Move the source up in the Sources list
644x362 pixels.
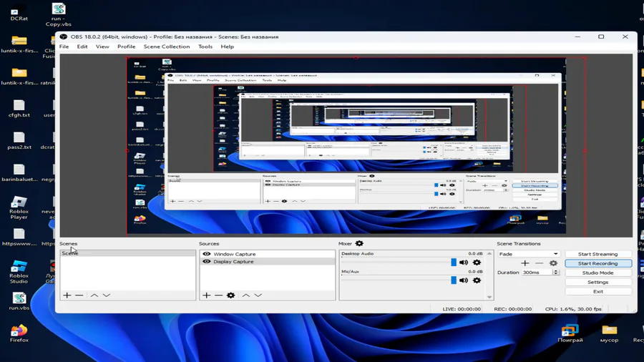coord(245,295)
